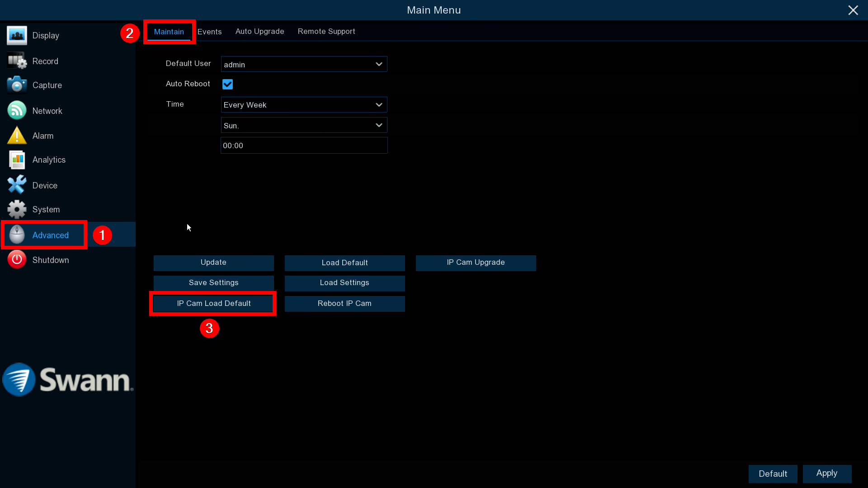The image size is (868, 488).
Task: Open the Auto Upgrade tab
Action: click(259, 32)
